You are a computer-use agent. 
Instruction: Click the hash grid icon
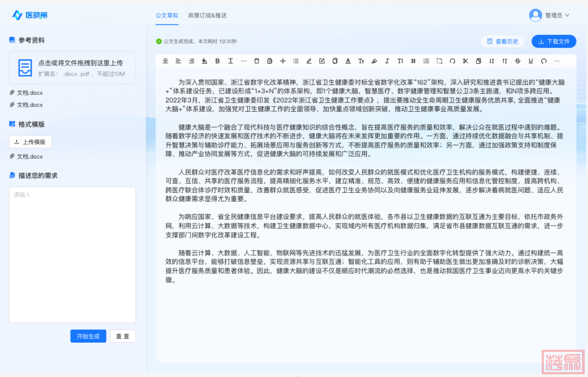[413, 61]
